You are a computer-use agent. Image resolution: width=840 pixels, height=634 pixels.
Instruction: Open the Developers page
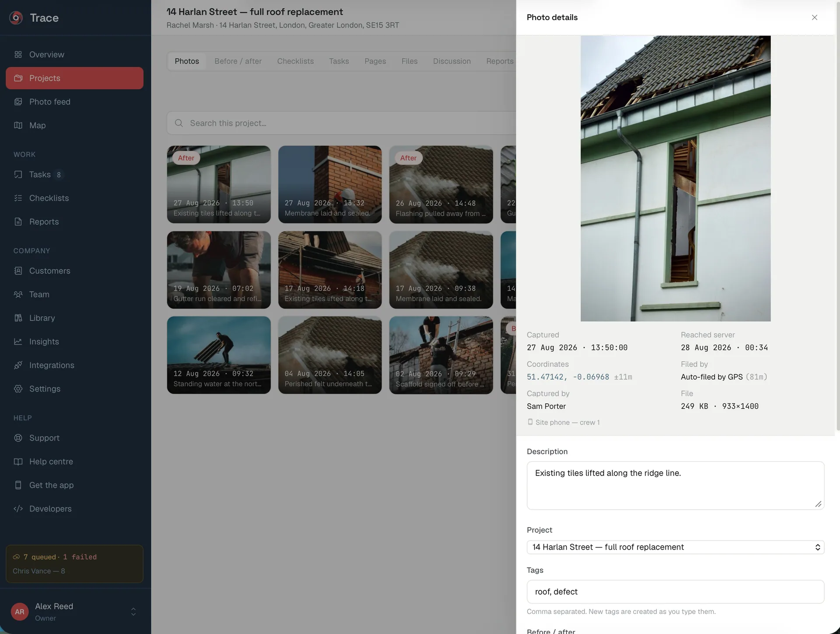pos(74,509)
